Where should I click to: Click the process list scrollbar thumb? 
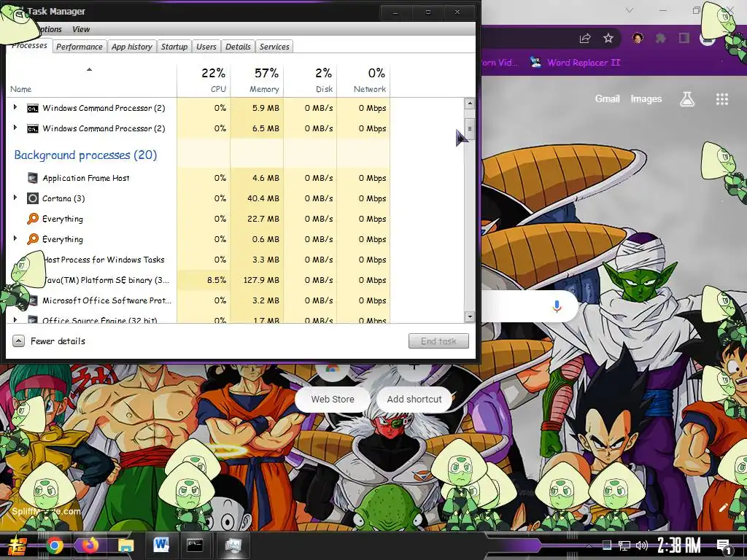tap(470, 129)
